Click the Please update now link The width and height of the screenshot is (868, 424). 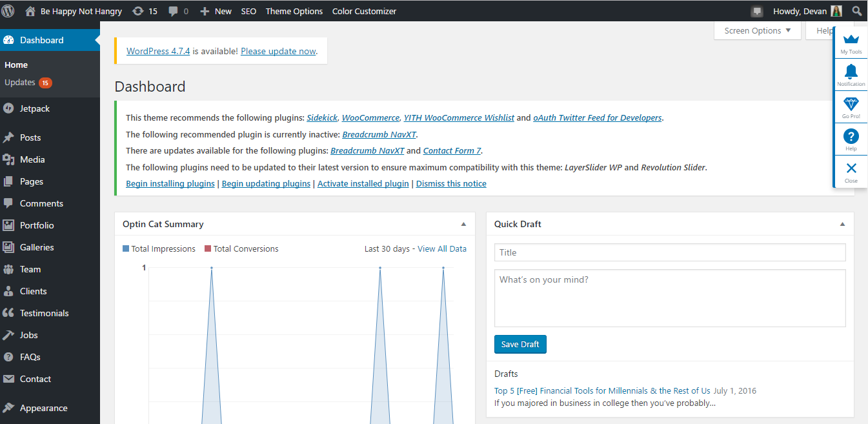(279, 51)
